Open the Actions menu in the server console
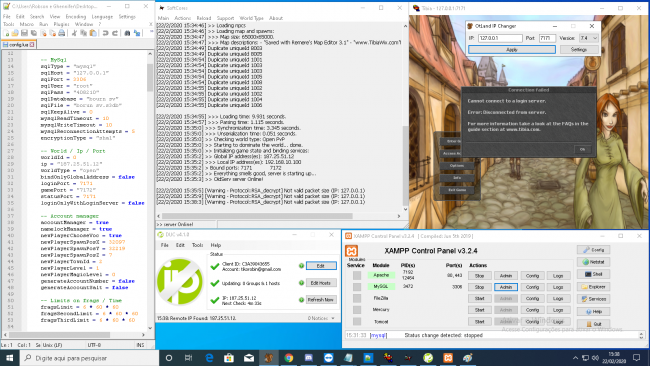This screenshot has height=366, width=650. click(182, 18)
